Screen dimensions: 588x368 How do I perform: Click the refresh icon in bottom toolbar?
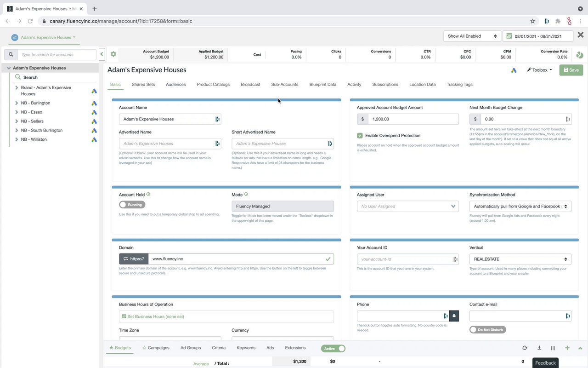click(x=525, y=348)
